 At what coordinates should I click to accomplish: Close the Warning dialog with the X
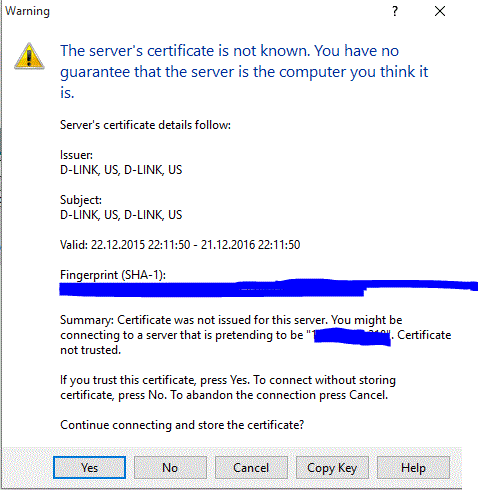pos(440,11)
